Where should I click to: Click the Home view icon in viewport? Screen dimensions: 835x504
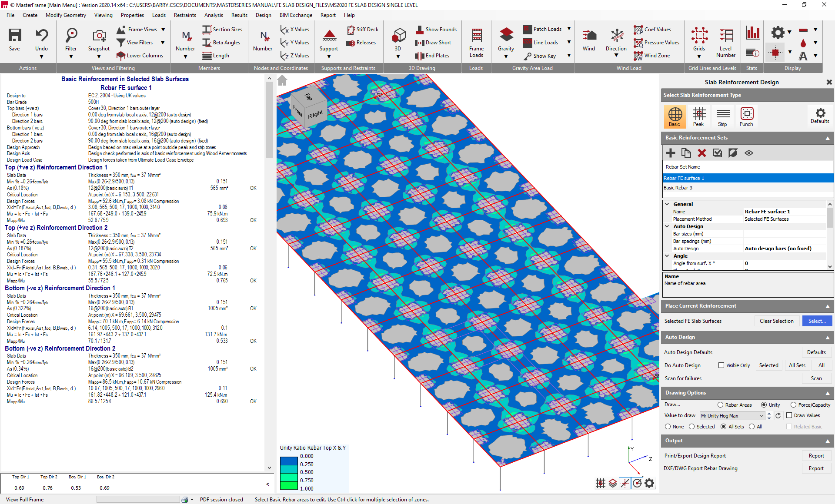(x=282, y=80)
